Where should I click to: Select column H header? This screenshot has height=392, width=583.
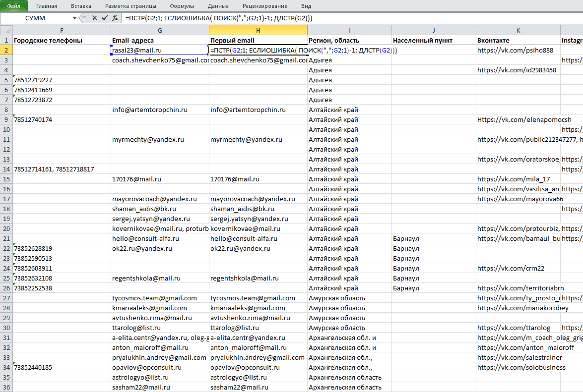click(x=258, y=30)
